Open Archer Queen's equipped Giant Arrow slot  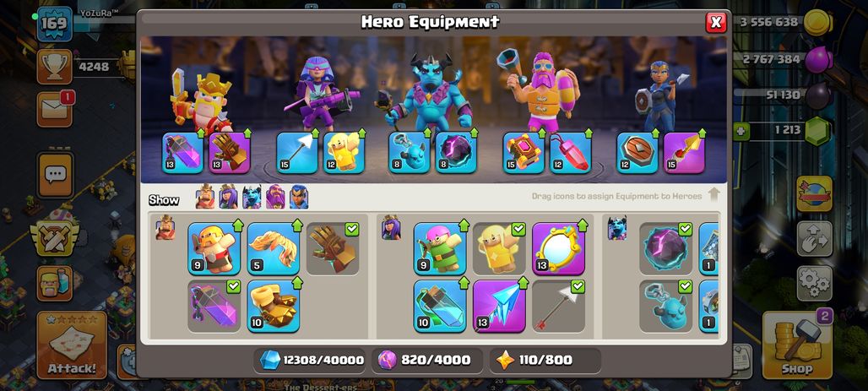click(297, 153)
